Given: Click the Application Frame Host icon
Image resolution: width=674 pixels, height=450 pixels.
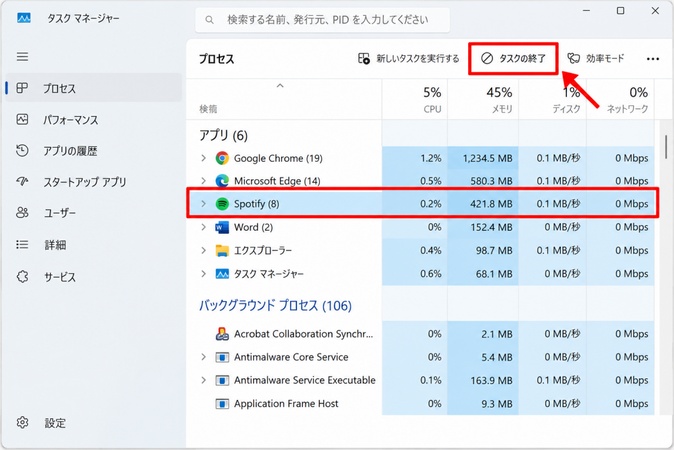Looking at the screenshot, I should [222, 404].
